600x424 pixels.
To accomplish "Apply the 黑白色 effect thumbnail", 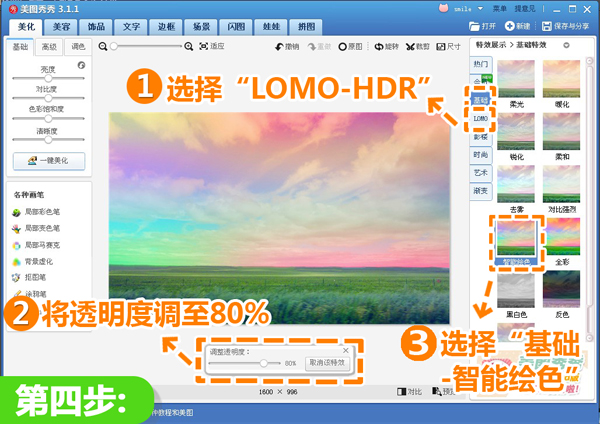I will [x=516, y=289].
